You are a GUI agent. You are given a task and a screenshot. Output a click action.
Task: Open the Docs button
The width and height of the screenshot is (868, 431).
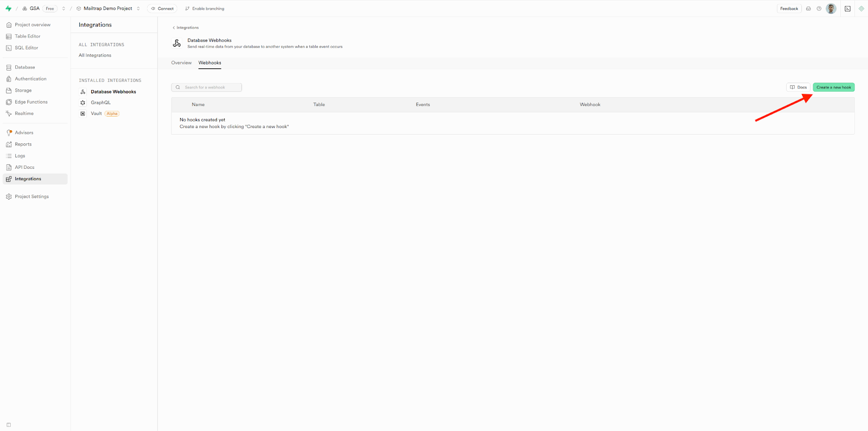[799, 87]
